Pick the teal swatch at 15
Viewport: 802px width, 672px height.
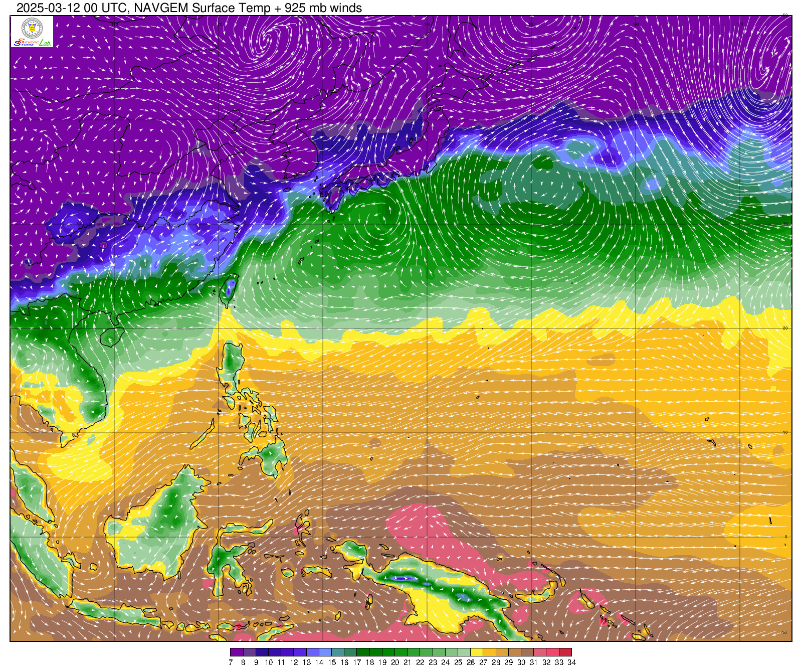(x=337, y=652)
